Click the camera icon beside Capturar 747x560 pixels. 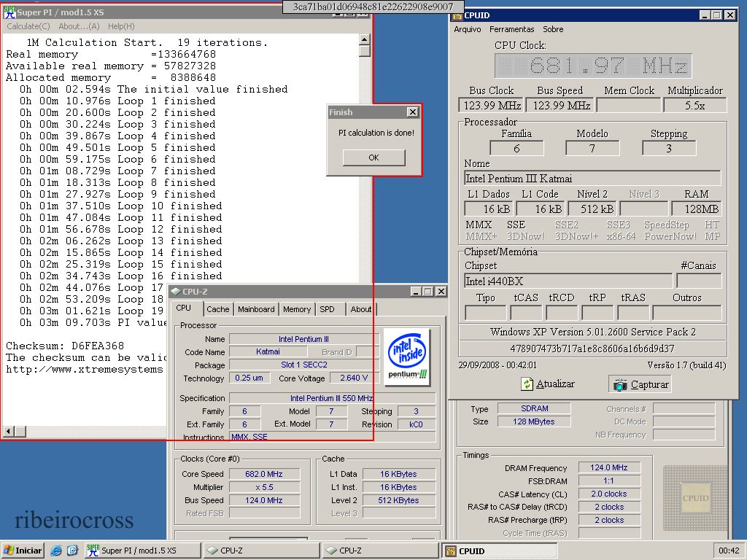pos(620,384)
